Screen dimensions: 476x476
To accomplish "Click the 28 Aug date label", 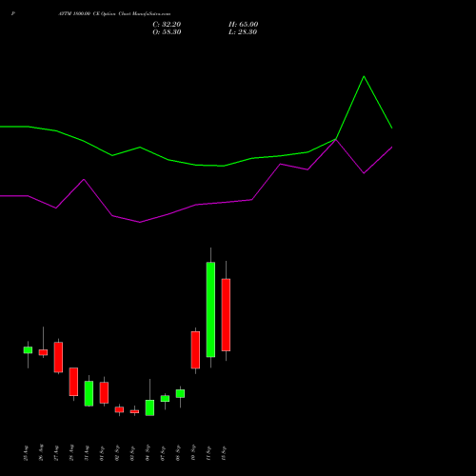I will [x=71, y=453].
